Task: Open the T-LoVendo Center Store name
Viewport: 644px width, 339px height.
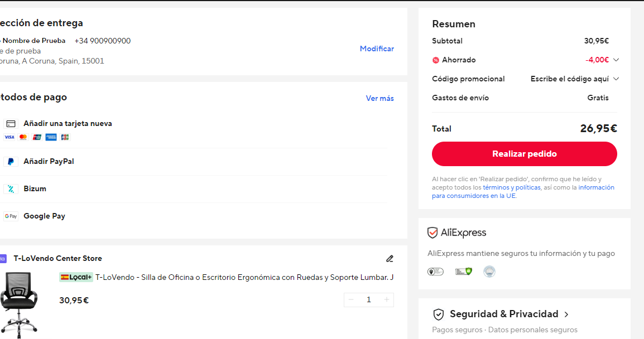Action: click(57, 259)
